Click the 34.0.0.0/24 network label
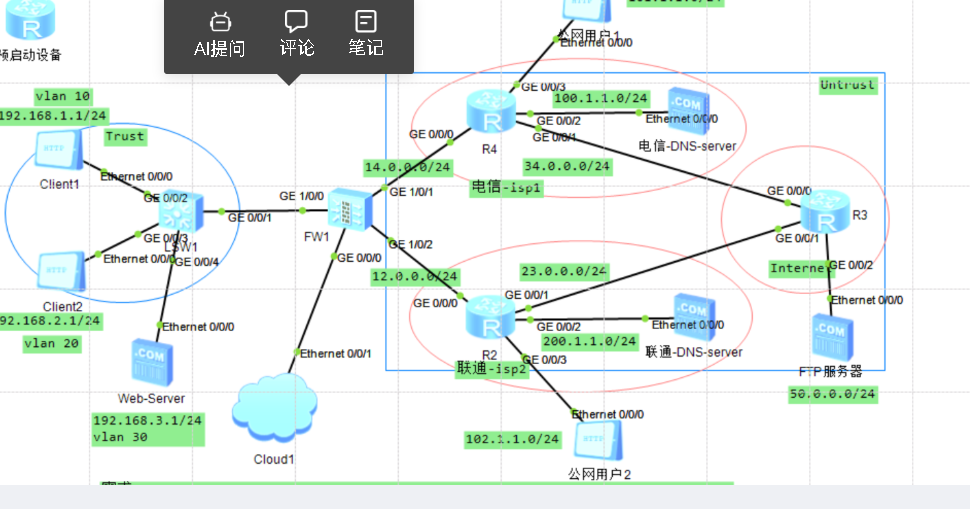 (x=567, y=166)
